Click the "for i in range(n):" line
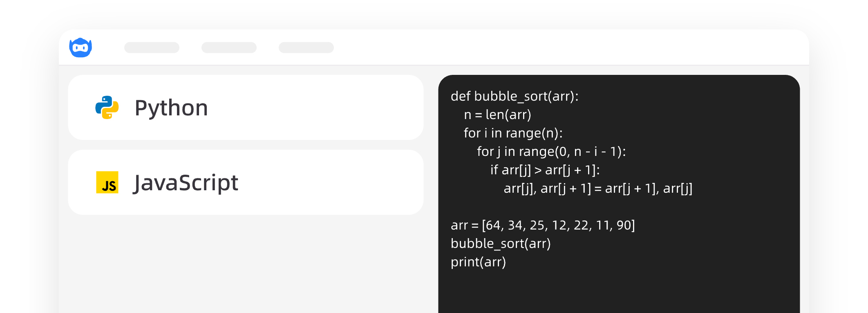868x313 pixels. click(x=513, y=133)
